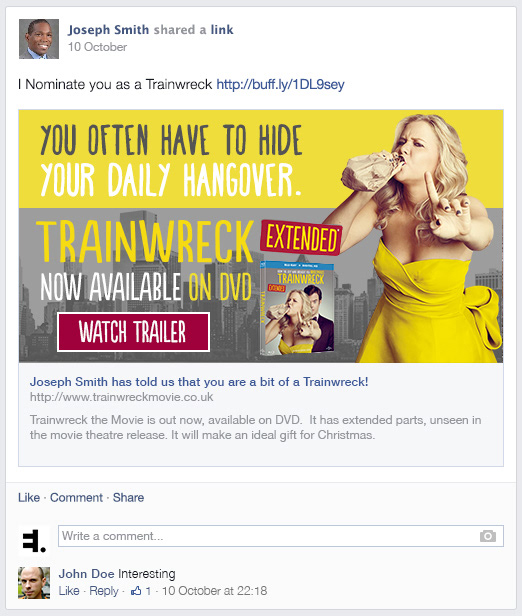Click the black page logo avatar
This screenshot has height=616, width=522.
pos(34,541)
